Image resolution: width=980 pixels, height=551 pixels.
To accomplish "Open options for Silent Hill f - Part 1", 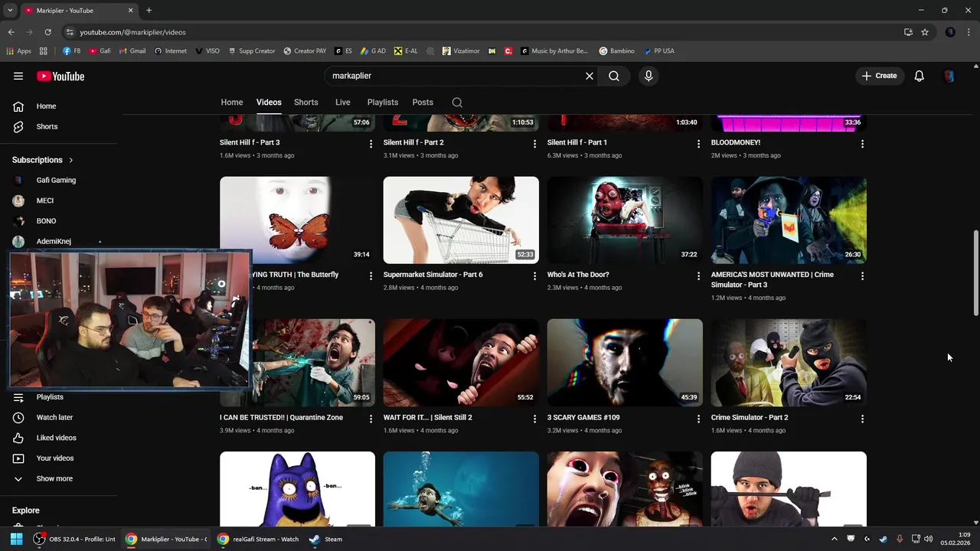I will [698, 144].
